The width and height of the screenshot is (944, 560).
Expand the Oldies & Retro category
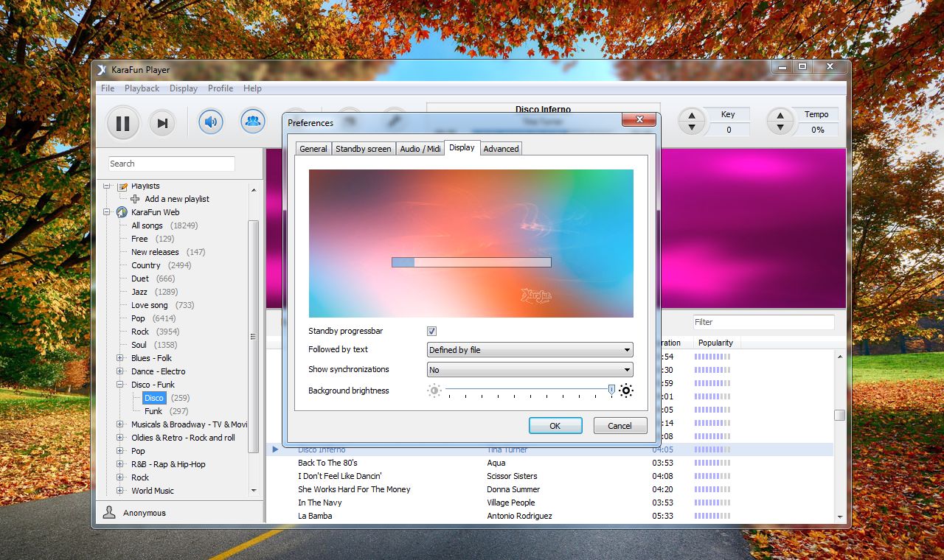[x=120, y=438]
